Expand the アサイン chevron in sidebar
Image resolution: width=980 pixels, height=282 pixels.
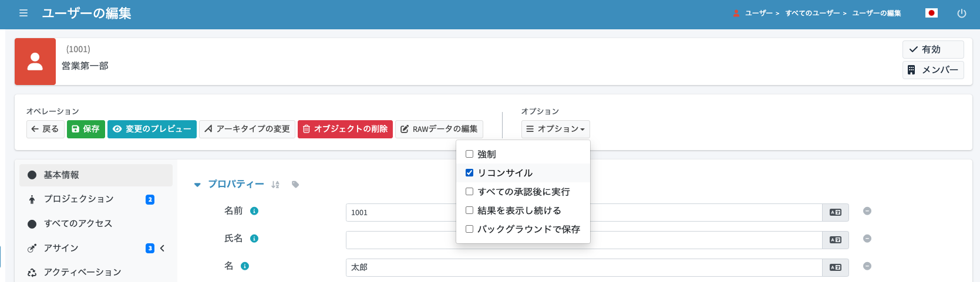(162, 249)
